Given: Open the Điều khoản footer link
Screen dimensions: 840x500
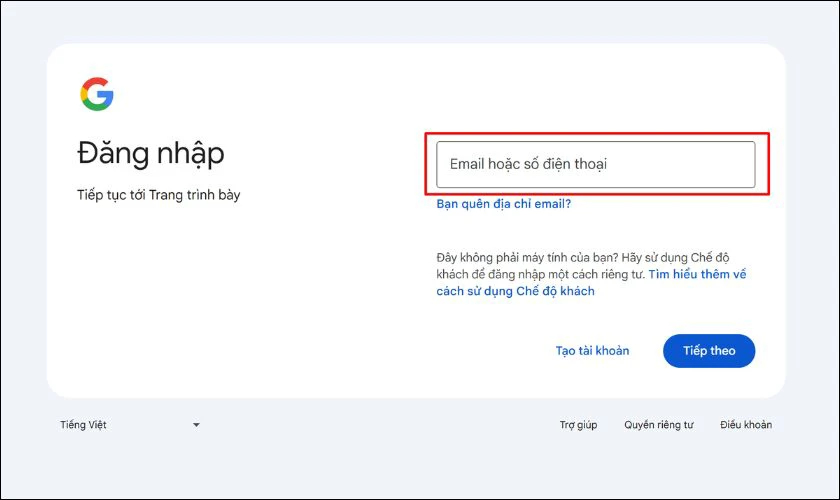Looking at the screenshot, I should click(x=746, y=425).
